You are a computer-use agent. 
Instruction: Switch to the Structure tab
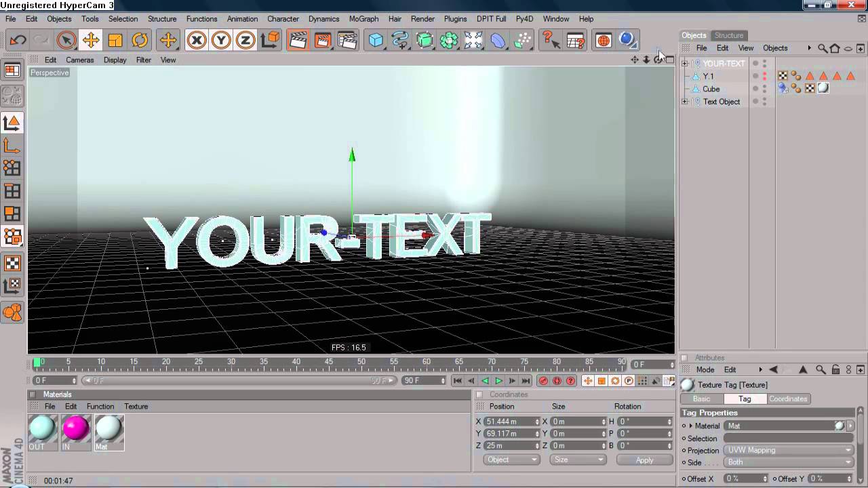[729, 35]
